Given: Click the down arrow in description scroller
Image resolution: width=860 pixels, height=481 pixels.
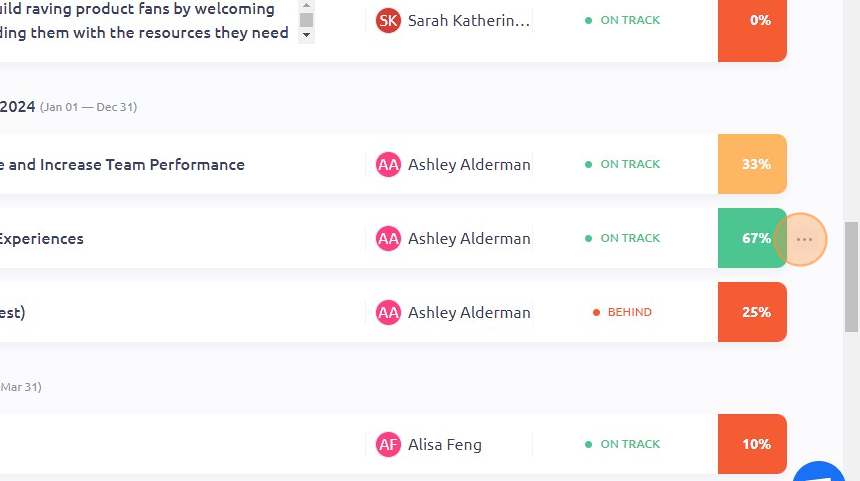Looking at the screenshot, I should point(307,35).
